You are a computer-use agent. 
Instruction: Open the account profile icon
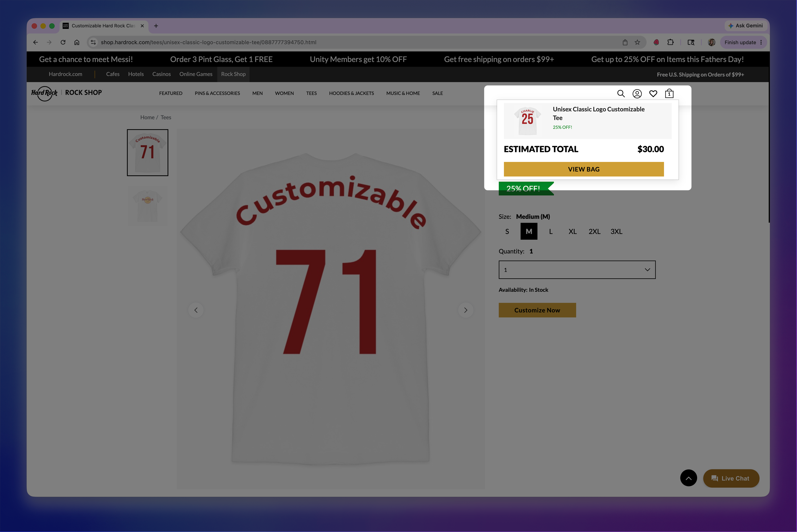click(x=637, y=94)
